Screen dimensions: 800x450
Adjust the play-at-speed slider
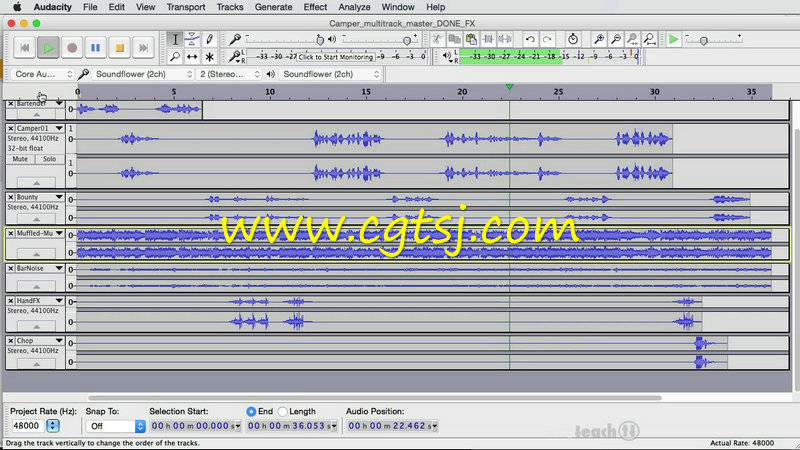704,40
